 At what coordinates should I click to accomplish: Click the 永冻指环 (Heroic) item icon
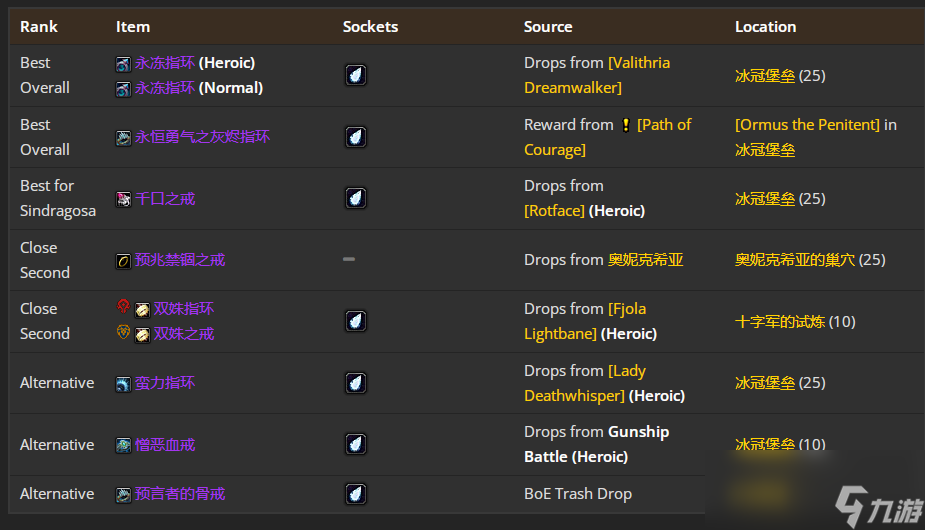(x=123, y=64)
